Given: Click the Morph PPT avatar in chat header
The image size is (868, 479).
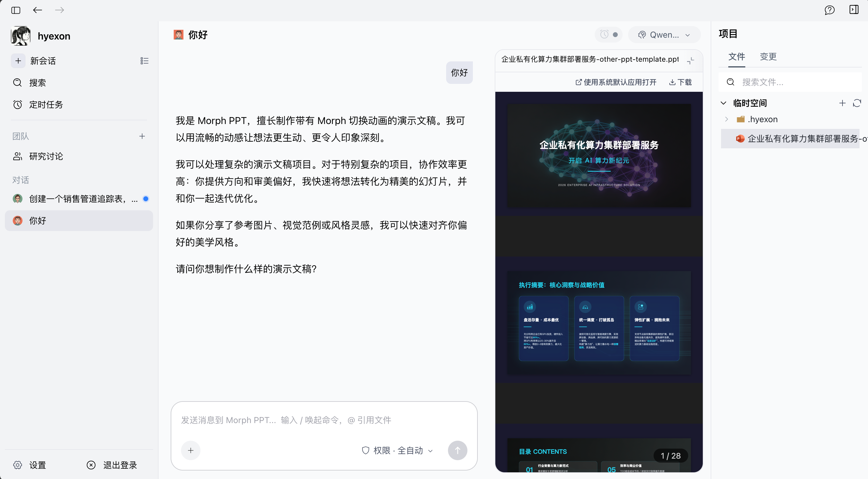Looking at the screenshot, I should pyautogui.click(x=179, y=35).
